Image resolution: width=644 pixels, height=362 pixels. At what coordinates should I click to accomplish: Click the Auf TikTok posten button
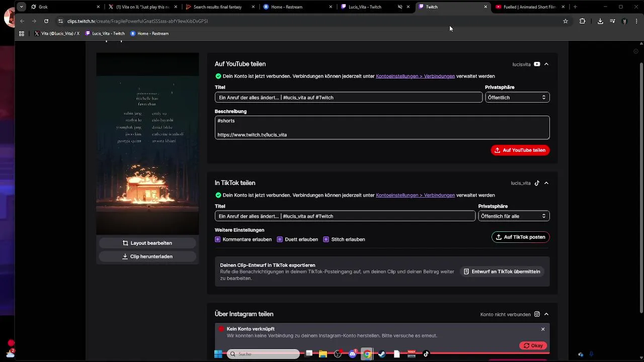click(520, 237)
